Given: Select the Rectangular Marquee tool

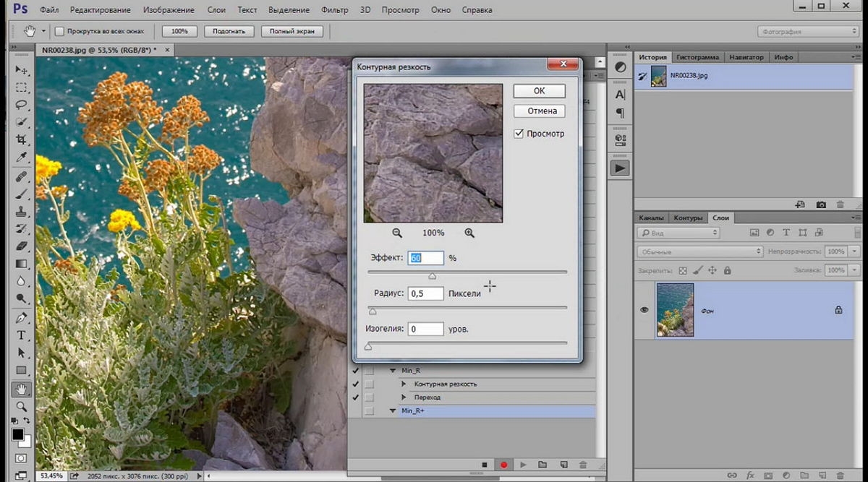Looking at the screenshot, I should (22, 87).
